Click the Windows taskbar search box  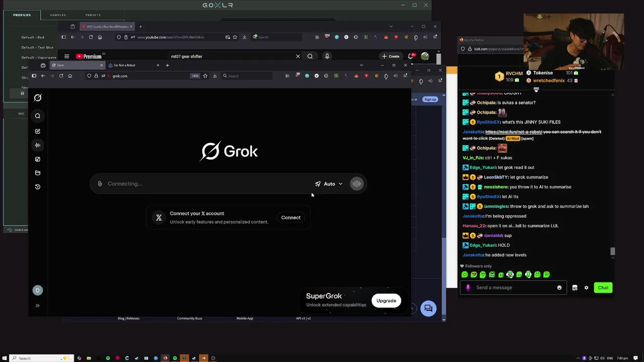[x=40, y=358]
